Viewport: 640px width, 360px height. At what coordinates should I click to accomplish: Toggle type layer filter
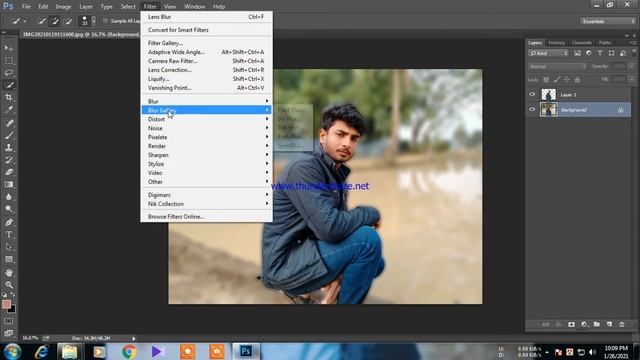point(600,53)
